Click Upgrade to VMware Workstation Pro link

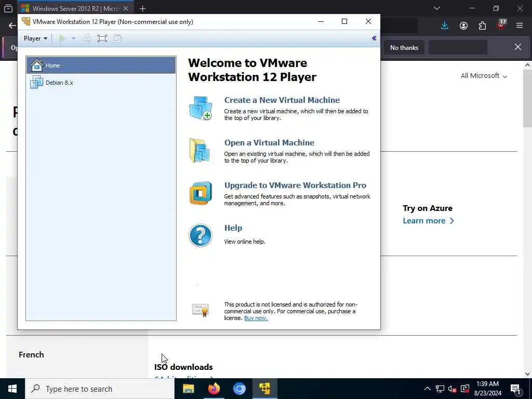click(x=295, y=185)
